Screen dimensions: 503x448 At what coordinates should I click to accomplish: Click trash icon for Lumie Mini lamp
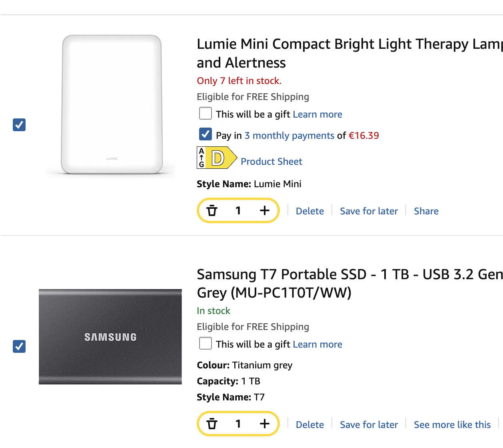point(212,210)
